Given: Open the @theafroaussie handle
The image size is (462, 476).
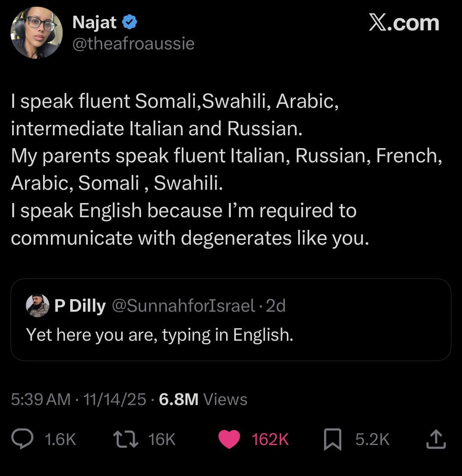Looking at the screenshot, I should pos(133,43).
